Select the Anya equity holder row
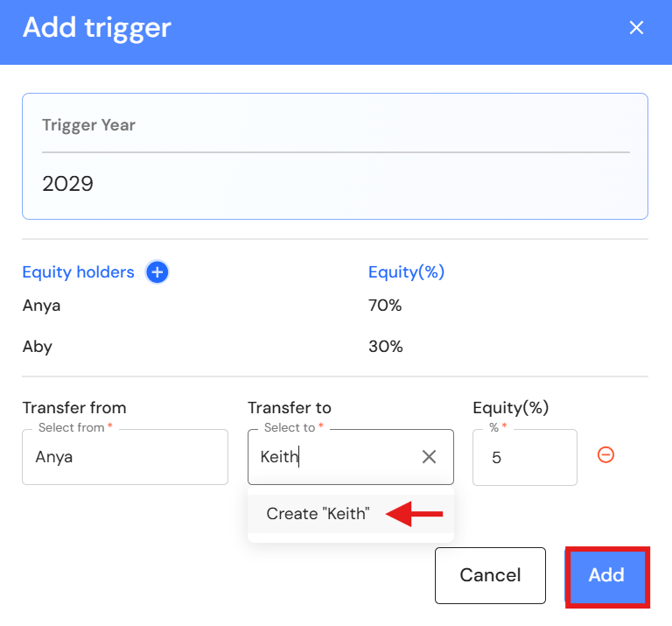Image resolution: width=672 pixels, height=626 pixels. tap(42, 306)
